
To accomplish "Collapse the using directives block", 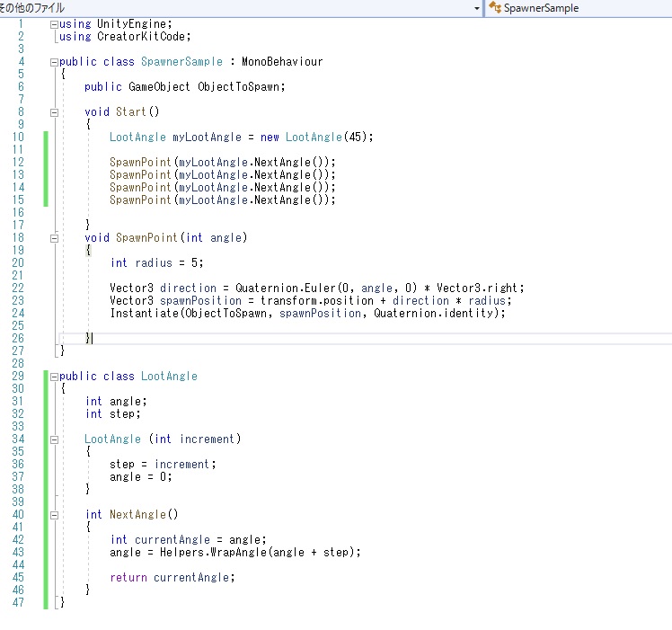I will click(x=54, y=24).
